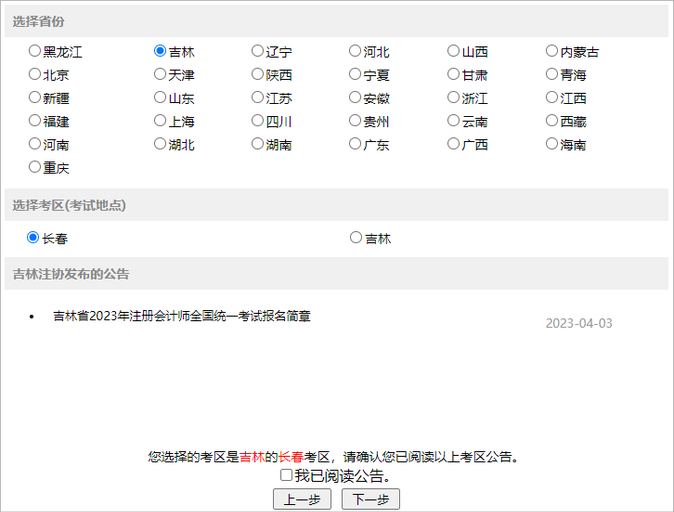The height and width of the screenshot is (512, 674).
Task: Switch exam area to 吉林 city
Action: click(x=356, y=238)
